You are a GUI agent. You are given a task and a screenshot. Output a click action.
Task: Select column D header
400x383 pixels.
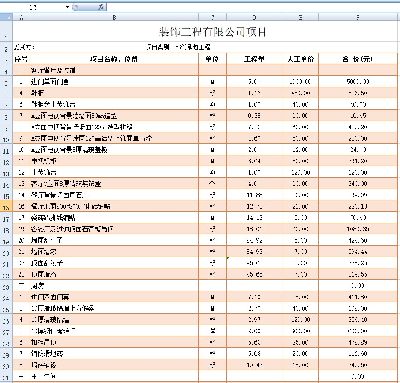254,17
